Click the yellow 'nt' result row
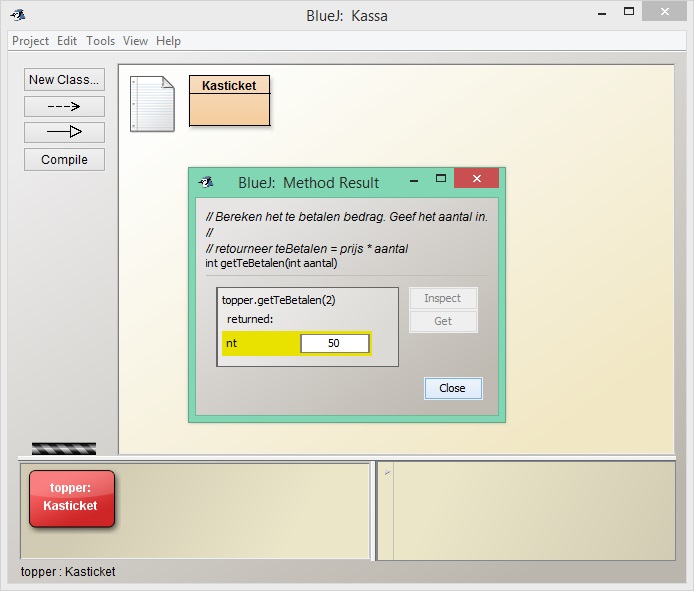Image resolution: width=694 pixels, height=591 pixels. 297,344
